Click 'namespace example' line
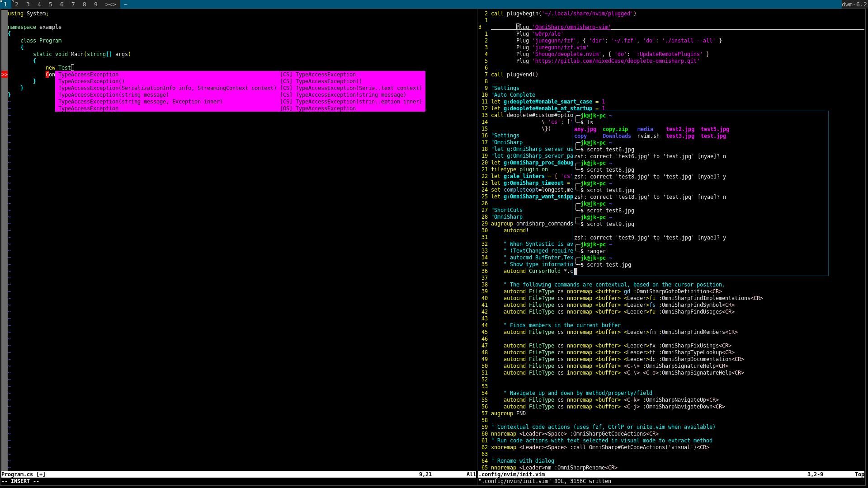868x488 pixels. coord(34,27)
